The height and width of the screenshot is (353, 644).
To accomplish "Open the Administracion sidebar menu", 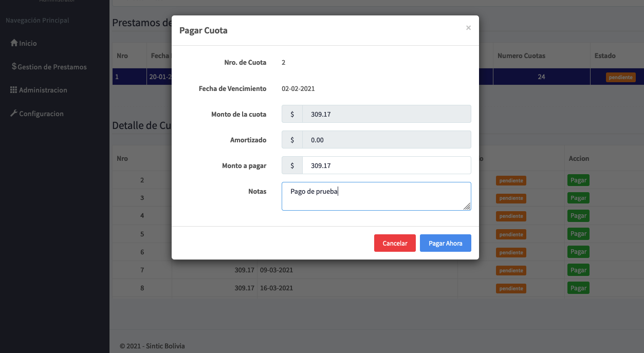I will [43, 90].
